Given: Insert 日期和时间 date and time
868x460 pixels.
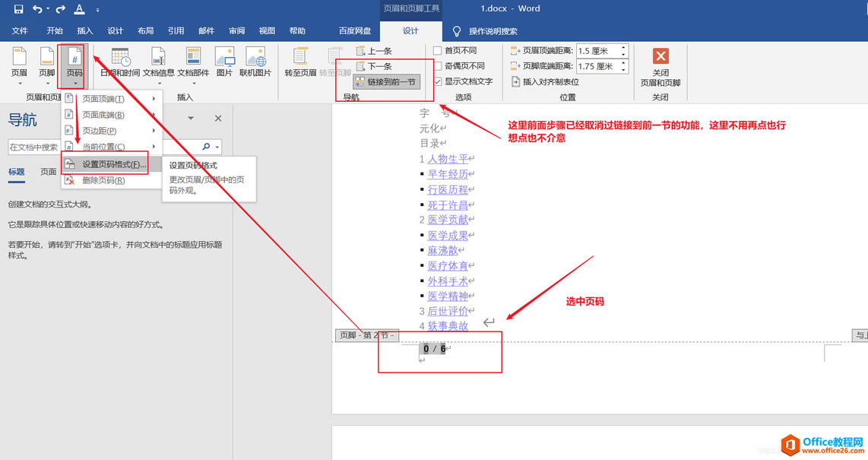Looking at the screenshot, I should [120, 62].
